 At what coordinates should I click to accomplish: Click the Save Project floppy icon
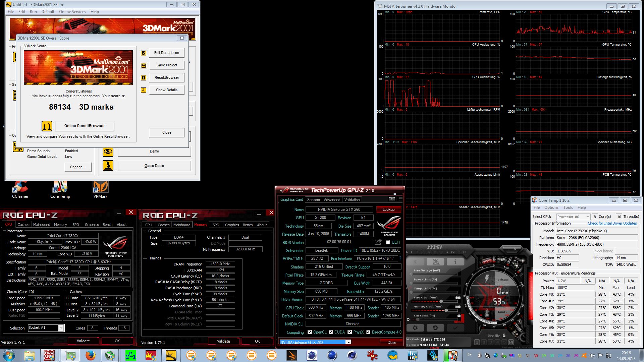pos(144,65)
